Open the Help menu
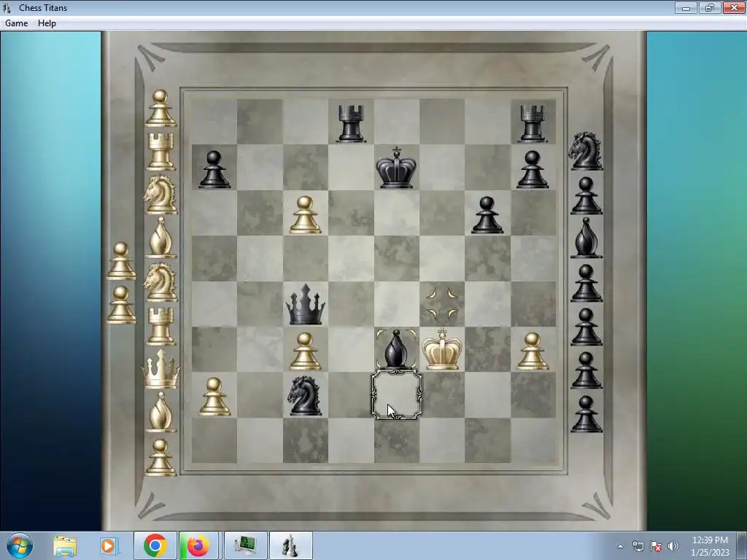Viewport: 747px width, 560px height. coord(47,23)
